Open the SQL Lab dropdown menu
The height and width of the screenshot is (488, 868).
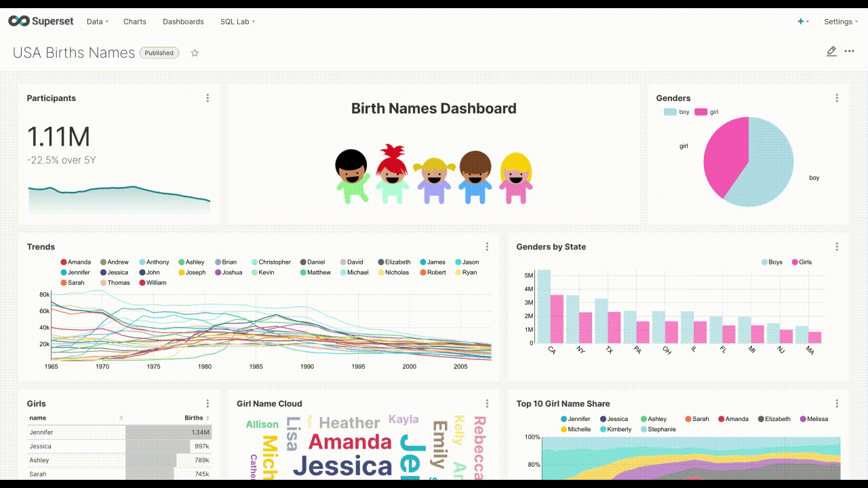237,22
